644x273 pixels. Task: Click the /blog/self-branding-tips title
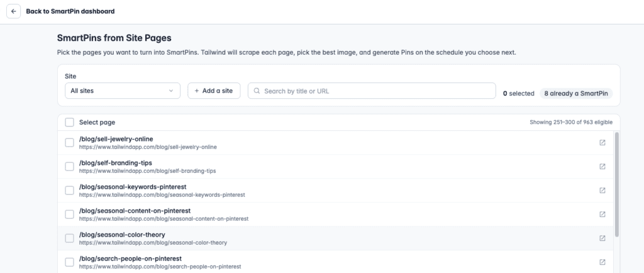tap(116, 163)
